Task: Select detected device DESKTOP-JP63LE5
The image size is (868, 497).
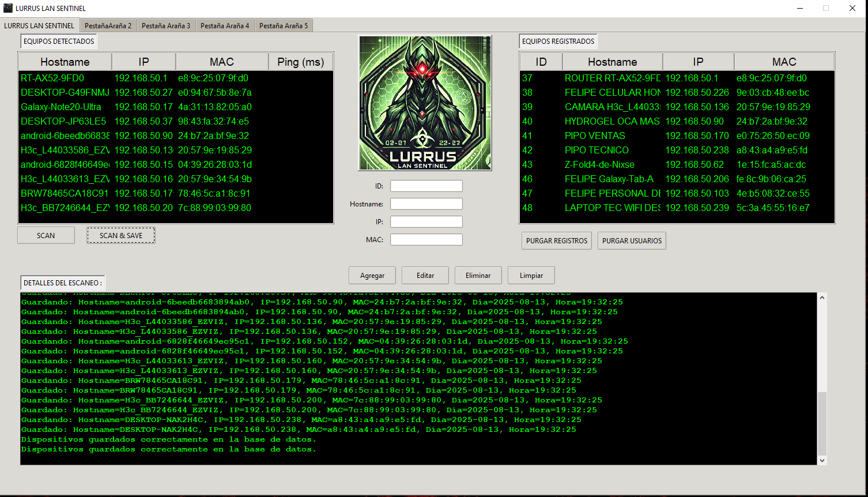Action: click(x=176, y=121)
